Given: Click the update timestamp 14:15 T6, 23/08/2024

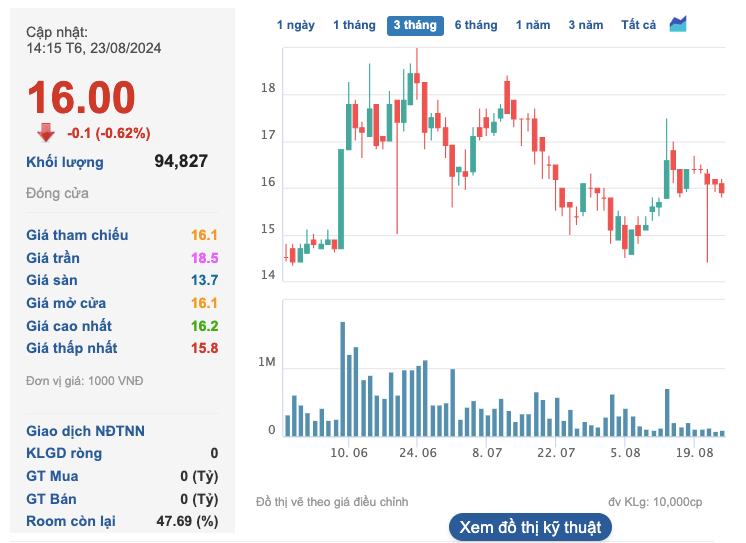Looking at the screenshot, I should (94, 49).
